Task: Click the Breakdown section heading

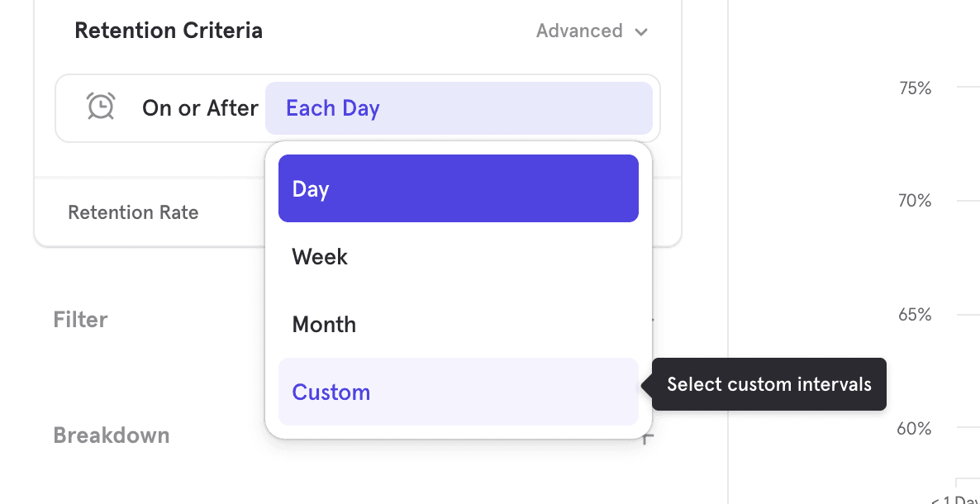Action: point(112,435)
